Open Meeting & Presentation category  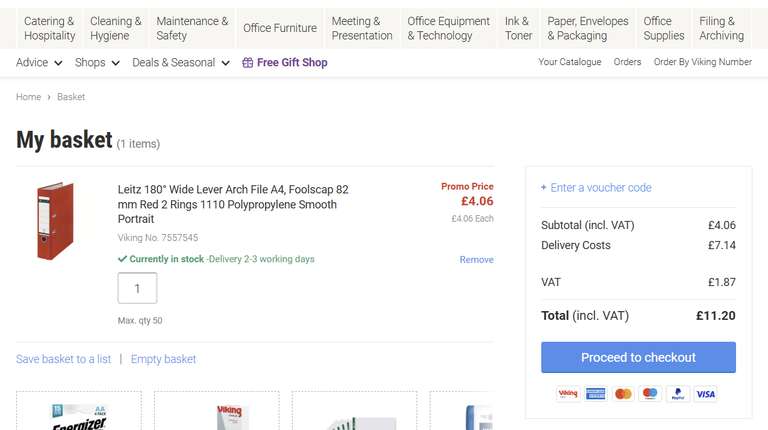tap(362, 28)
